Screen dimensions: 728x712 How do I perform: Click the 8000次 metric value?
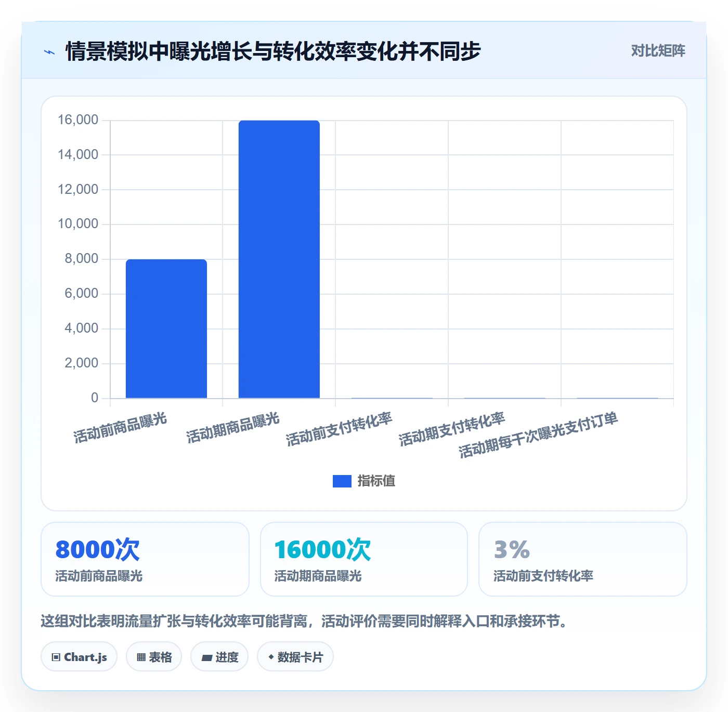pyautogui.click(x=98, y=550)
